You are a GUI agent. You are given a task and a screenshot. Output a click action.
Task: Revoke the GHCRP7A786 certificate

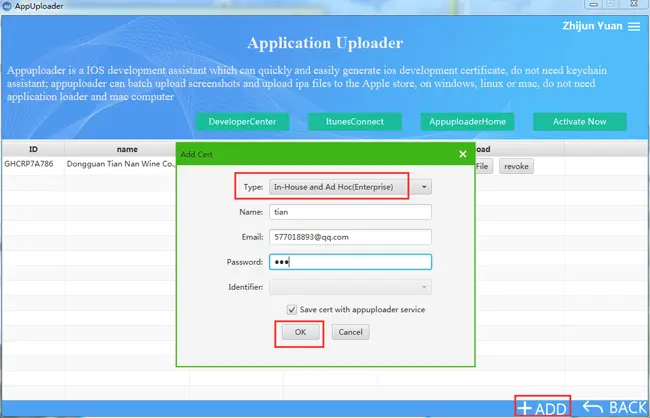516,166
